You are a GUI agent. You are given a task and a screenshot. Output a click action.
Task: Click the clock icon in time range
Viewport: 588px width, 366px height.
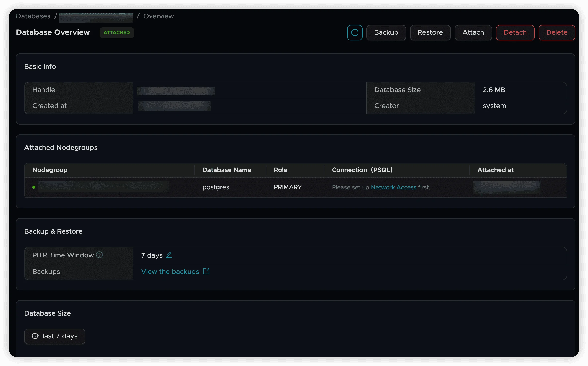click(35, 336)
